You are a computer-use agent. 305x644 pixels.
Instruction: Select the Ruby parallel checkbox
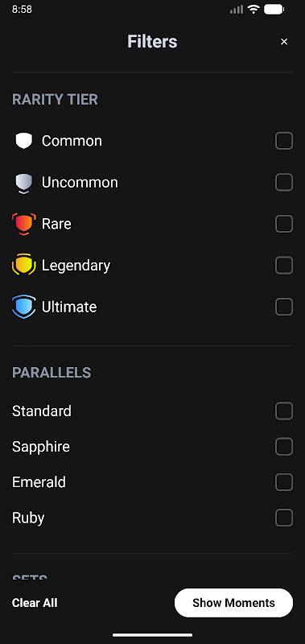[x=284, y=518]
